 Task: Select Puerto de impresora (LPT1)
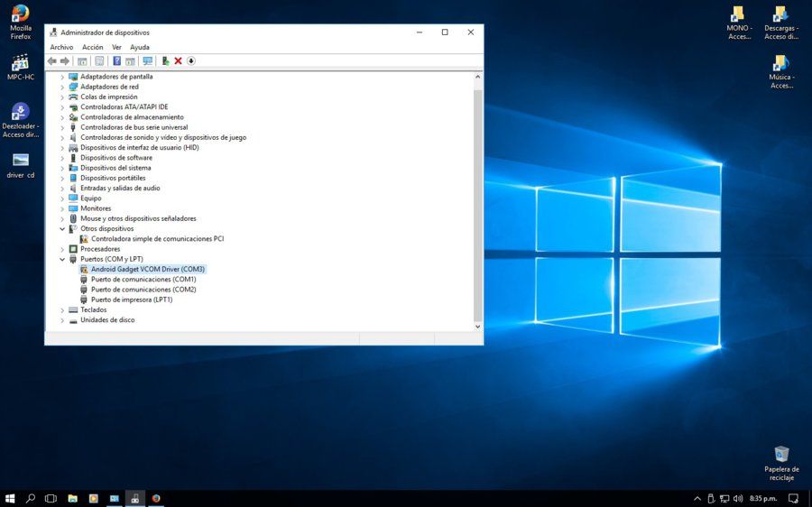tap(132, 300)
